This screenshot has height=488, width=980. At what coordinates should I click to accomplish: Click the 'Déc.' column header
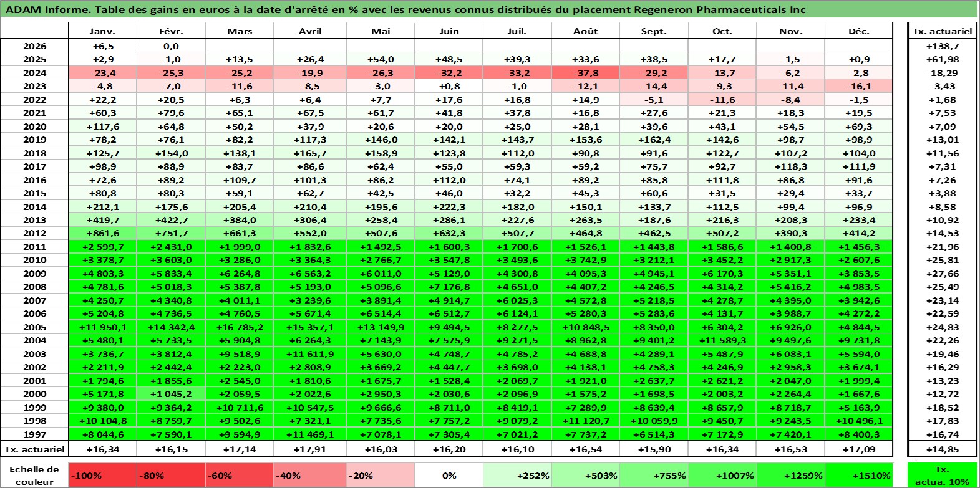[858, 31]
